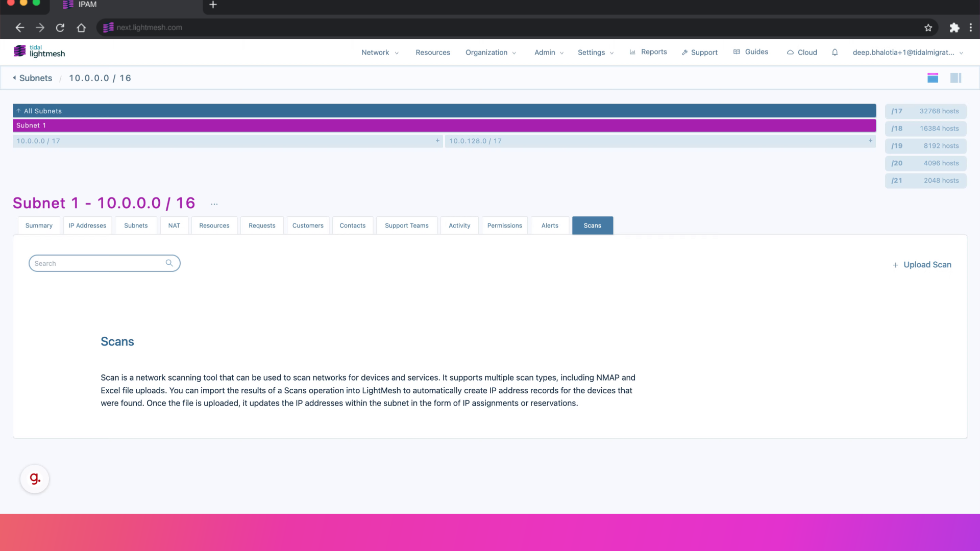Switch to the column view icon
The height and width of the screenshot is (551, 980).
click(x=956, y=78)
